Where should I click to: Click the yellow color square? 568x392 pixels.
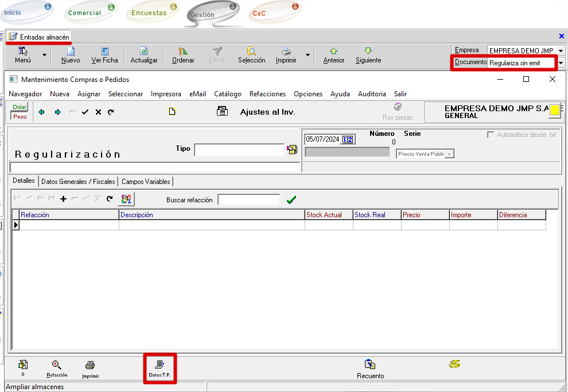click(554, 111)
